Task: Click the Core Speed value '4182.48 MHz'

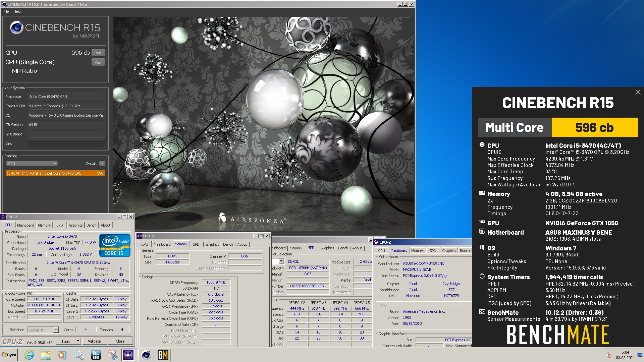Action: tap(44, 299)
